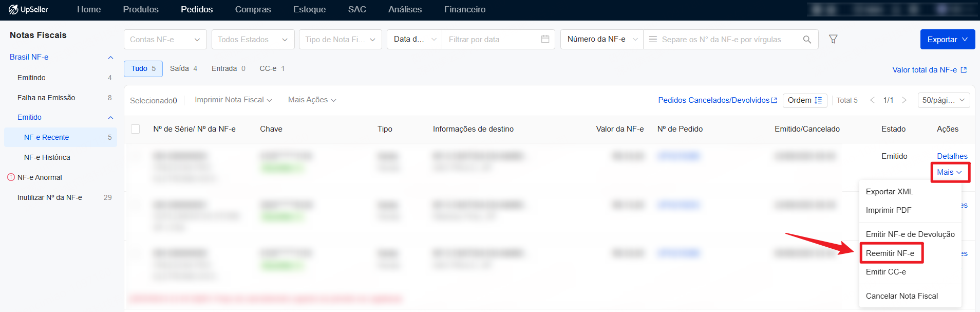Open Inutilizar Nº da NF-e
The image size is (980, 312).
[49, 197]
